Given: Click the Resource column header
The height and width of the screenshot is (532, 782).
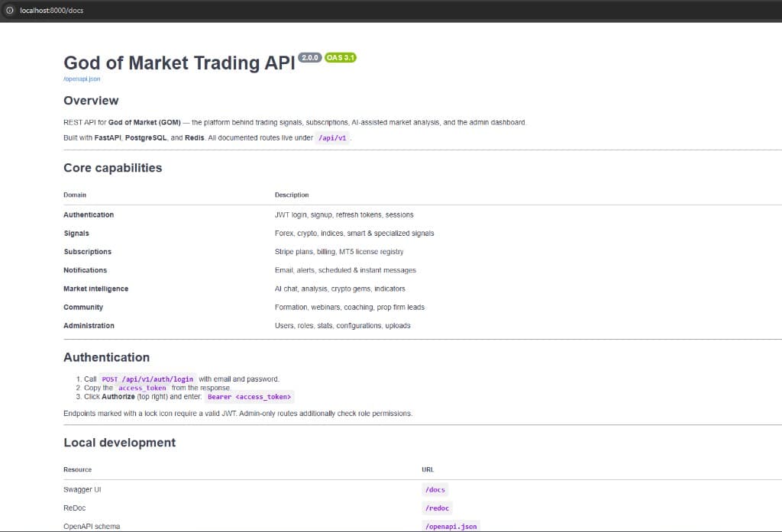Looking at the screenshot, I should [x=77, y=469].
